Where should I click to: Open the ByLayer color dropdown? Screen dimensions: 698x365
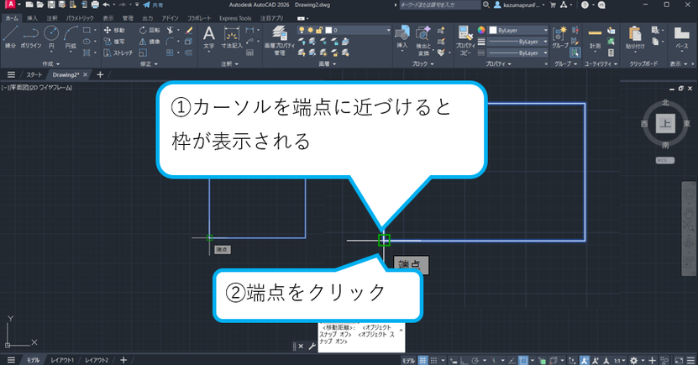pos(545,30)
